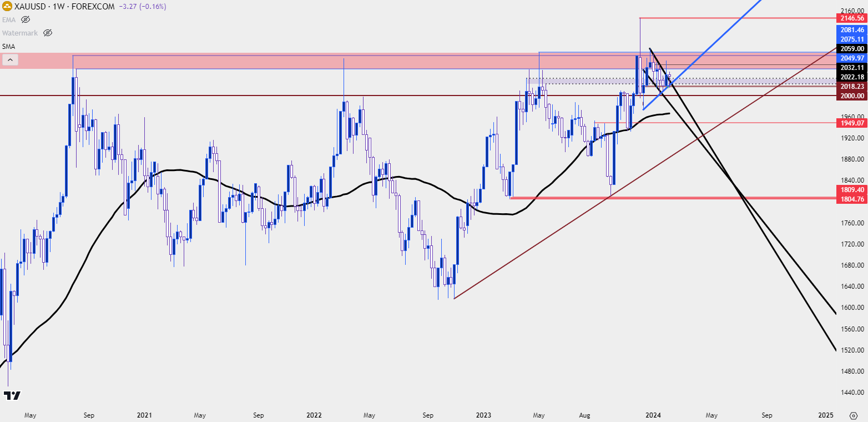Screen dimensions: 868x422
Task: Click the 1809.40 red price label
Action: tap(851, 189)
